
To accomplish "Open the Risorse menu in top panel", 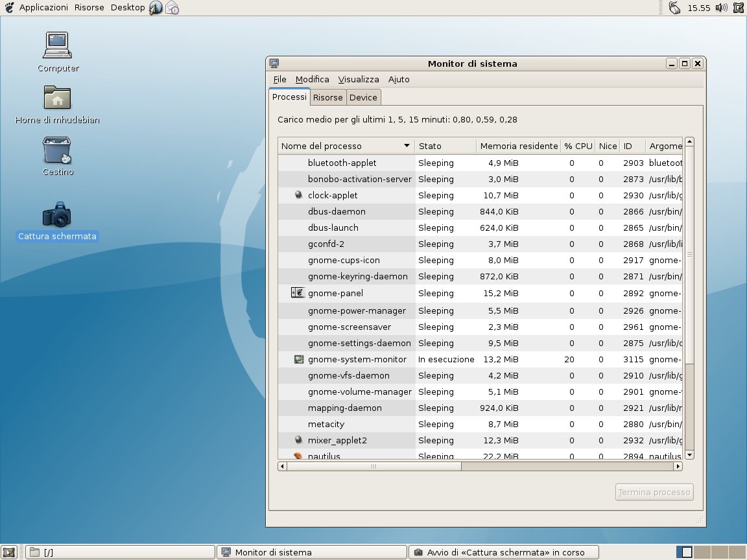I will click(89, 8).
